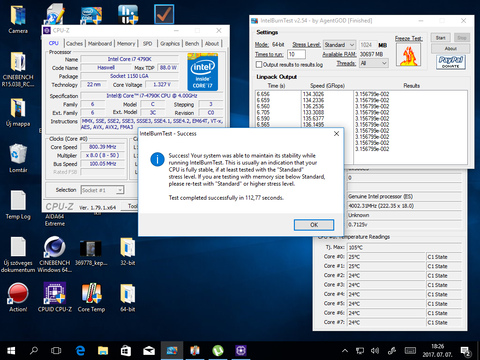Click the Core Speed value 800.39 MHz
Image resolution: width=480 pixels, height=360 pixels.
(103, 147)
